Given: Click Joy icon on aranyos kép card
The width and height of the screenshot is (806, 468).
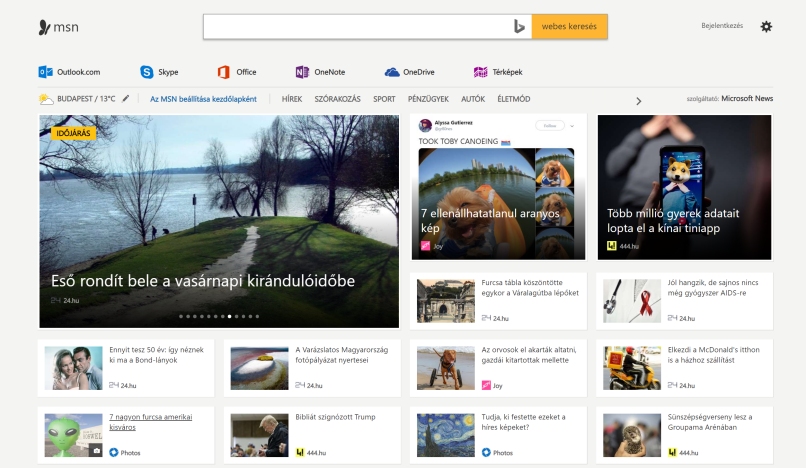Looking at the screenshot, I should click(x=425, y=246).
